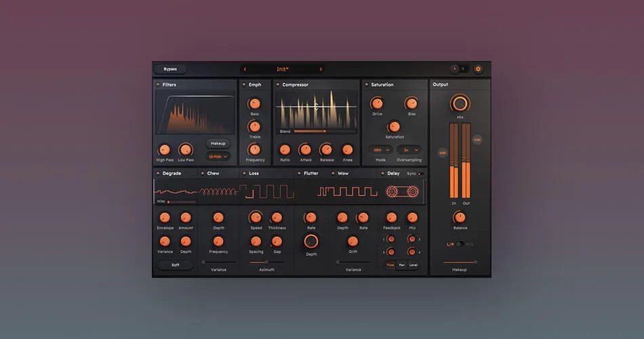Click the Saturation Drive knob

pyautogui.click(x=377, y=104)
